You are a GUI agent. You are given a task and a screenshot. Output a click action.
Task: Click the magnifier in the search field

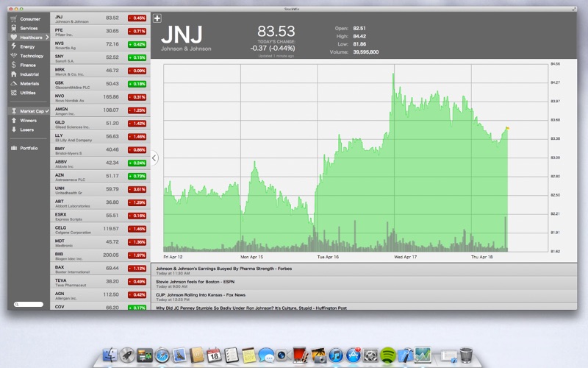click(x=16, y=304)
